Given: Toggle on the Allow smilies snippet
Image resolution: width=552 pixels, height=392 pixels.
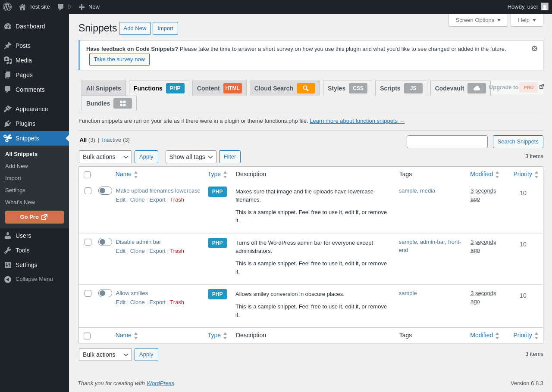Looking at the screenshot, I should click(x=105, y=293).
